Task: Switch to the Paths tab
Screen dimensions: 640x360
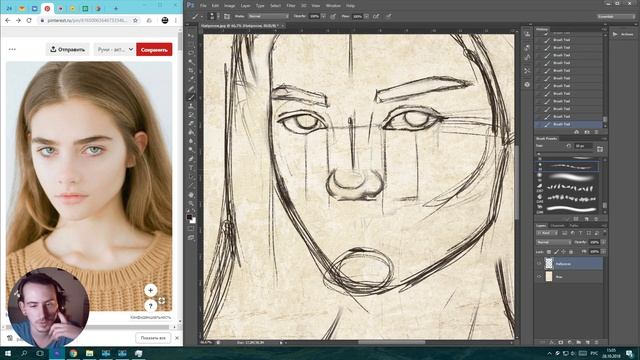Action: (x=573, y=225)
